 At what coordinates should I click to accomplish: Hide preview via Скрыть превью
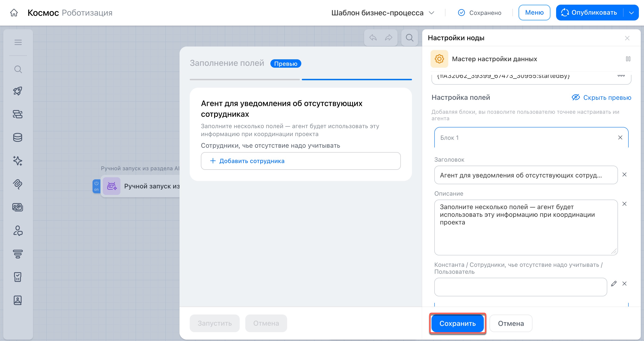click(601, 97)
